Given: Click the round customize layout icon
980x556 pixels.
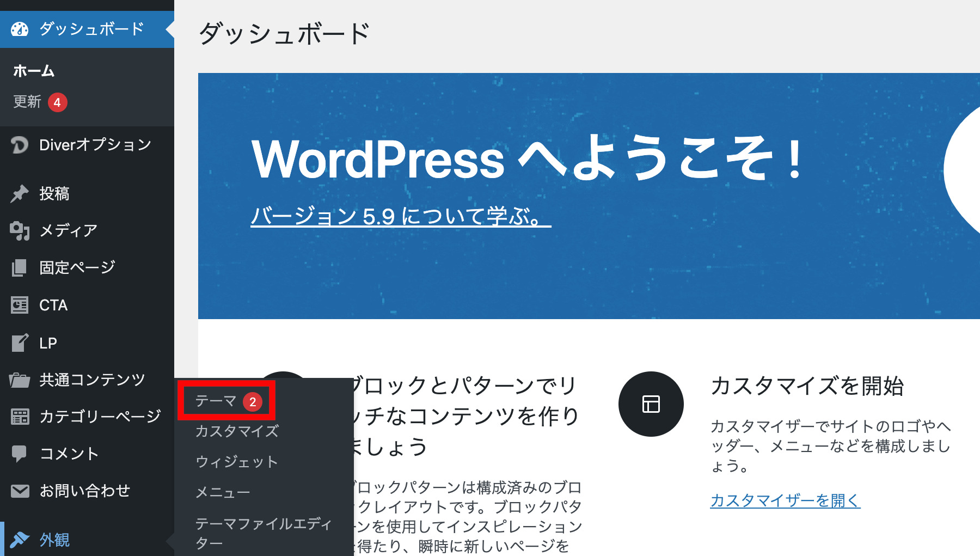Looking at the screenshot, I should 651,404.
